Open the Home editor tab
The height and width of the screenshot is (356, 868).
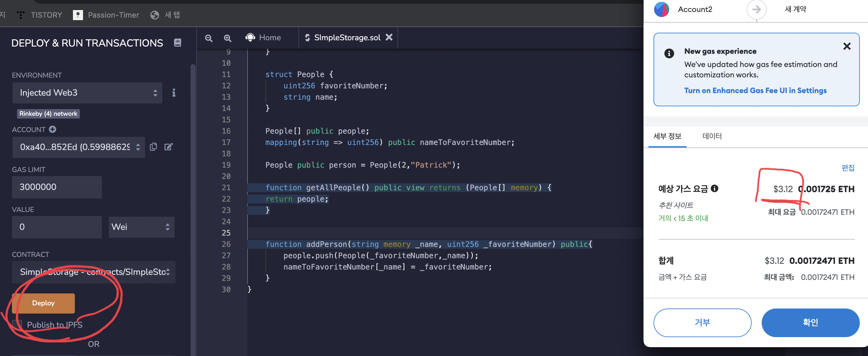coord(264,37)
